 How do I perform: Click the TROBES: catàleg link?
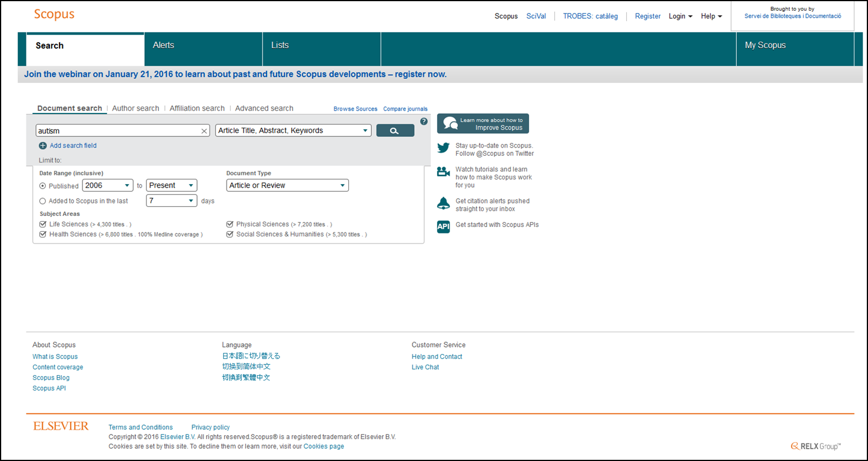tap(590, 16)
